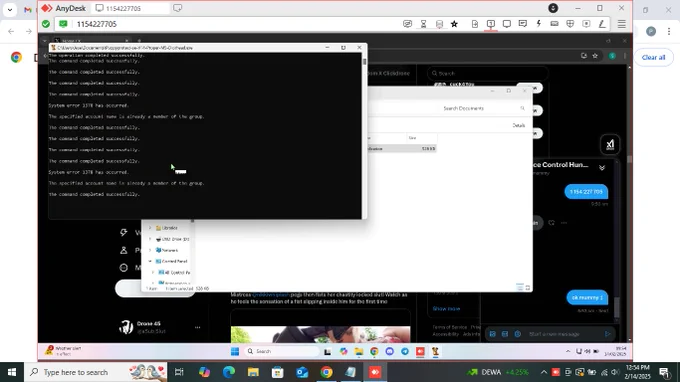
Task: Click the '1 154 227 705' chat message bubble
Action: (x=586, y=192)
